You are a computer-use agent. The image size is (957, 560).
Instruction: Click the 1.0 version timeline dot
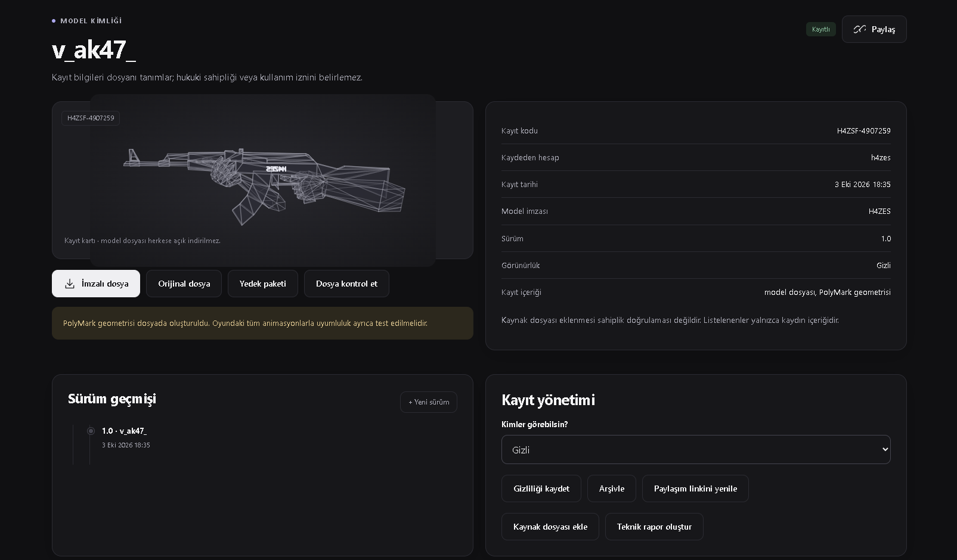tap(91, 431)
